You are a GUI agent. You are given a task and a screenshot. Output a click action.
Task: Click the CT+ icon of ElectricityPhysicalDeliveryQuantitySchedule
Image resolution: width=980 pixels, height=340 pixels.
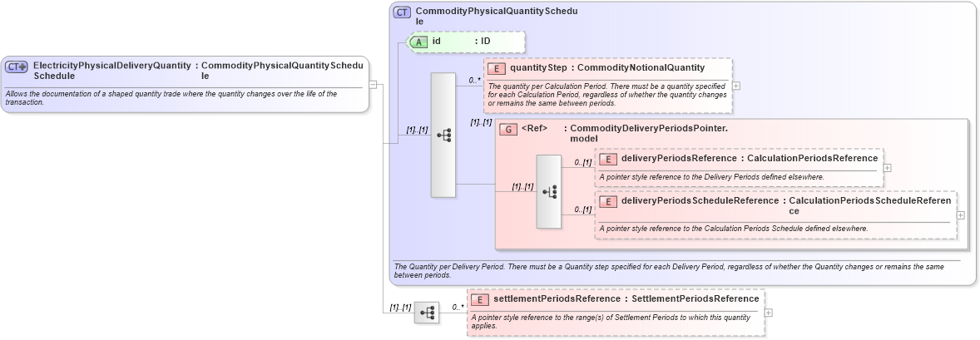[17, 66]
